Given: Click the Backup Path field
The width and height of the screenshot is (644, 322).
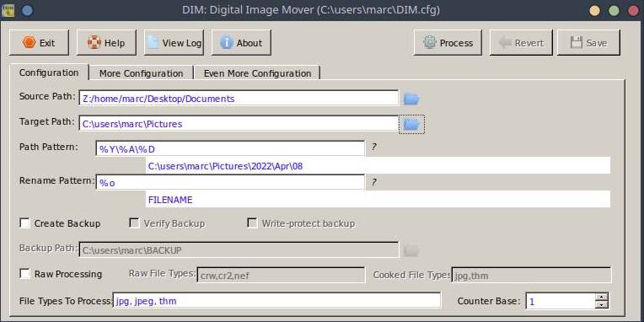Looking at the screenshot, I should (x=239, y=250).
